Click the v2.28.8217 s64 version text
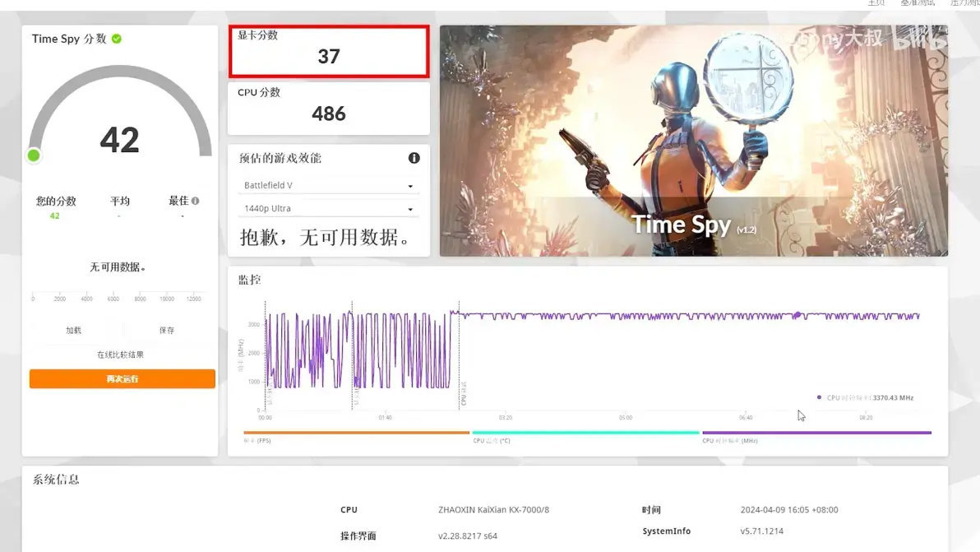This screenshot has height=552, width=980. pos(468,536)
